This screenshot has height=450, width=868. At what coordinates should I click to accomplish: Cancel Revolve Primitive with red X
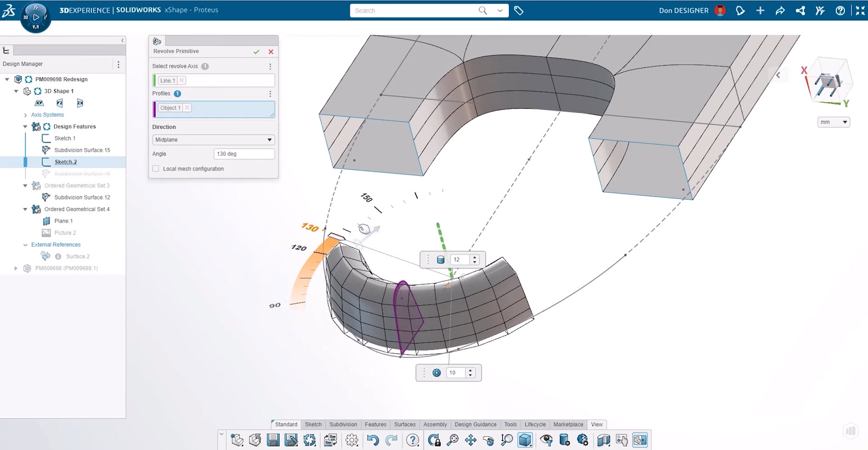click(271, 52)
